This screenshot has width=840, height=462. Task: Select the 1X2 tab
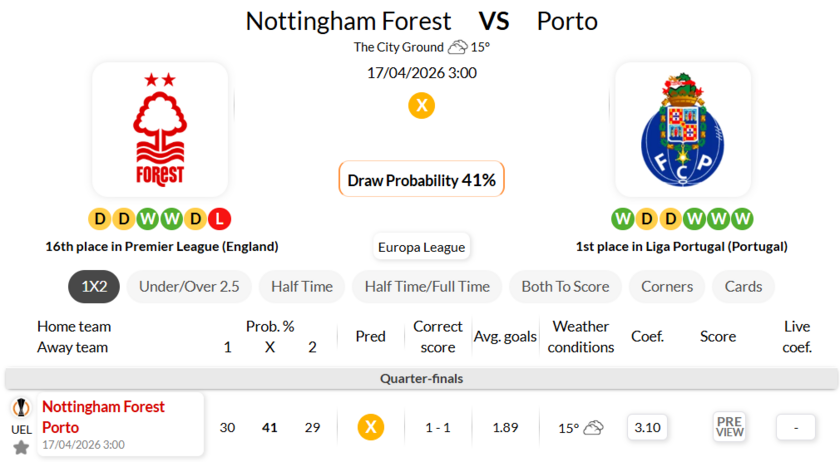click(x=94, y=286)
